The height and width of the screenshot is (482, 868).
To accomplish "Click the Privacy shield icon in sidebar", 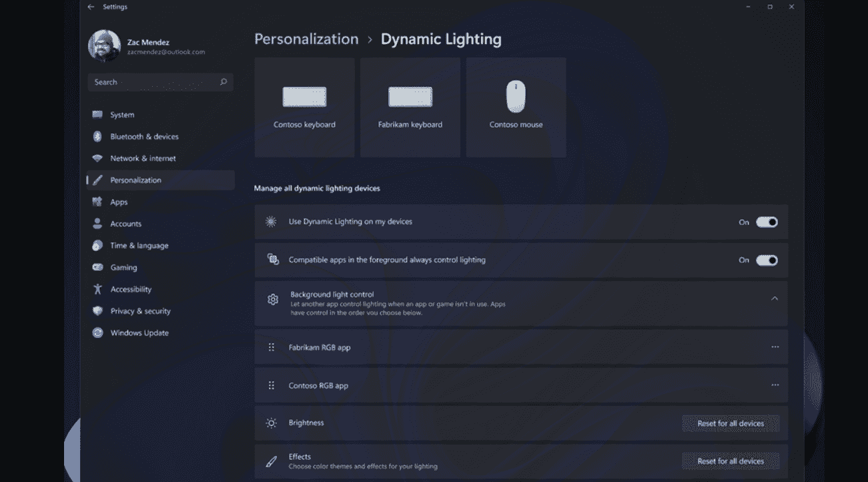I will (97, 311).
